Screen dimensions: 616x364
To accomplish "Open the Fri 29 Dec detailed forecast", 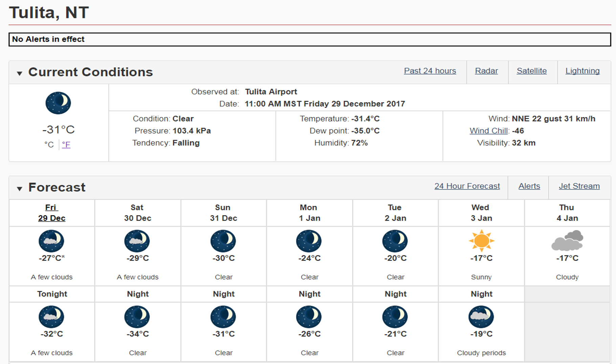I will click(x=51, y=213).
